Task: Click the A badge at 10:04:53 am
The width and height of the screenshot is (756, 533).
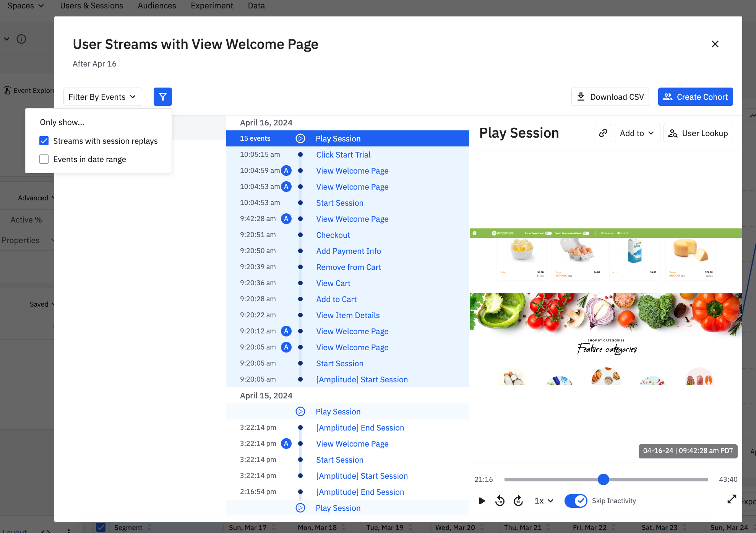Action: (286, 187)
